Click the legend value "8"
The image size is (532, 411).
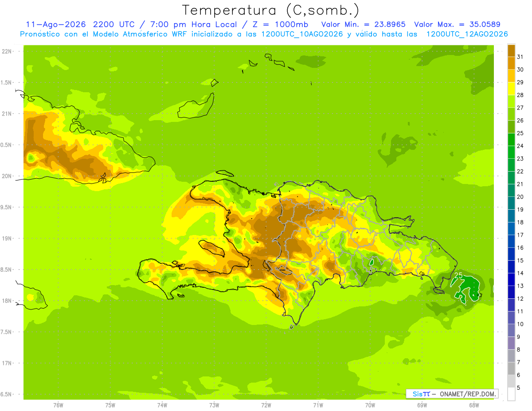[519, 350]
